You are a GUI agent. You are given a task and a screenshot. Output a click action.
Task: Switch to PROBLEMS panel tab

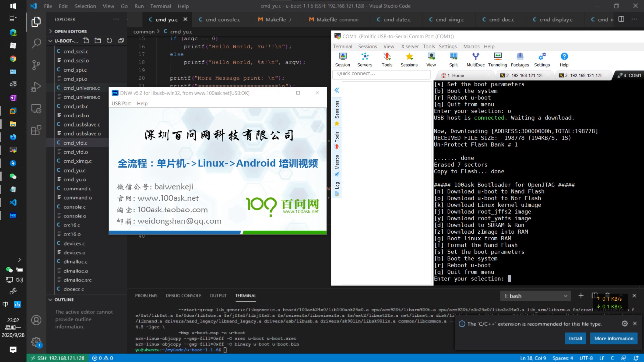(146, 295)
